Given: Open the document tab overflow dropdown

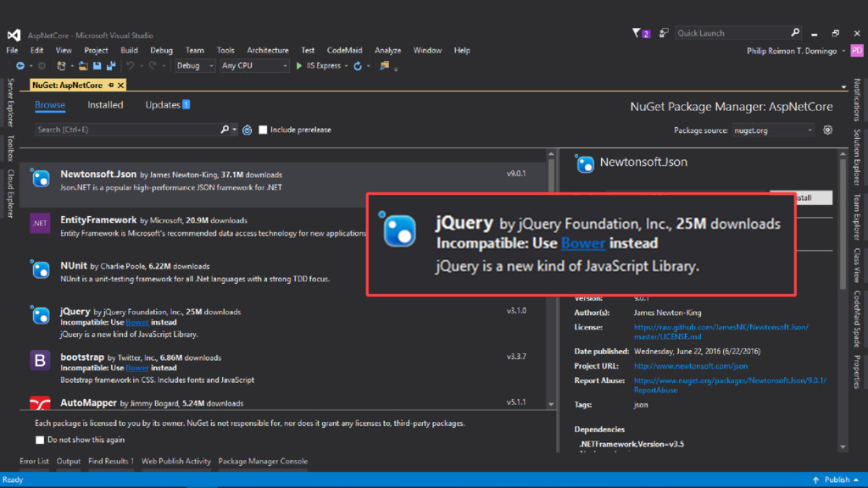Looking at the screenshot, I should pyautogui.click(x=843, y=87).
